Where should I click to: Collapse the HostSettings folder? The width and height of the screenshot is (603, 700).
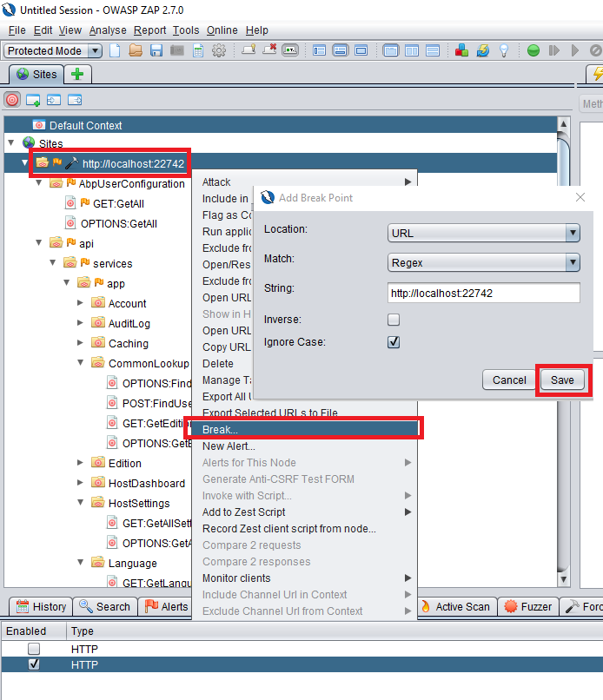click(x=81, y=502)
